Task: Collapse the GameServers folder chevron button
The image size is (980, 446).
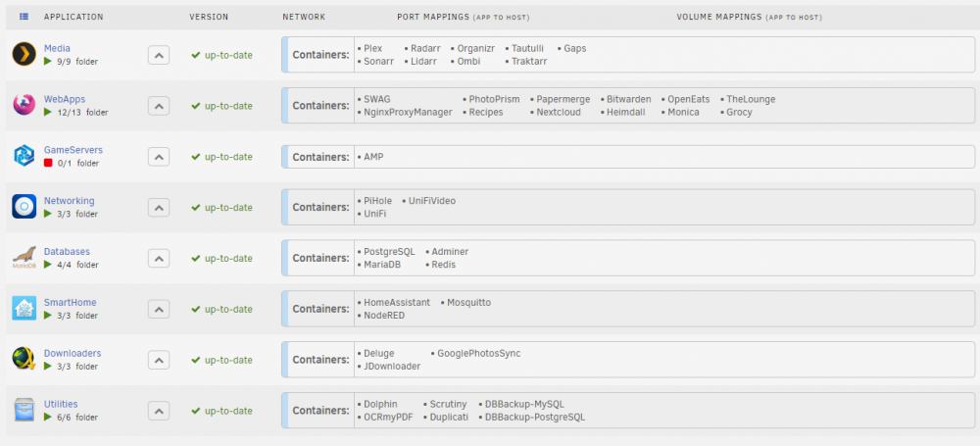Action: pos(159,157)
